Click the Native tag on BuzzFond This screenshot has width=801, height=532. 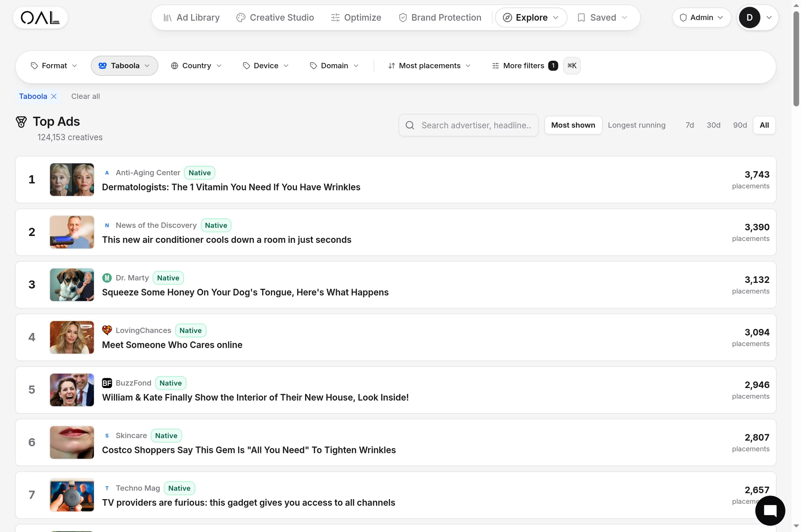point(171,383)
